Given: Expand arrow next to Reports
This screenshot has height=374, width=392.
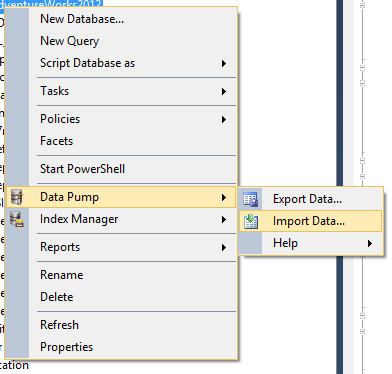Looking at the screenshot, I should 224,247.
